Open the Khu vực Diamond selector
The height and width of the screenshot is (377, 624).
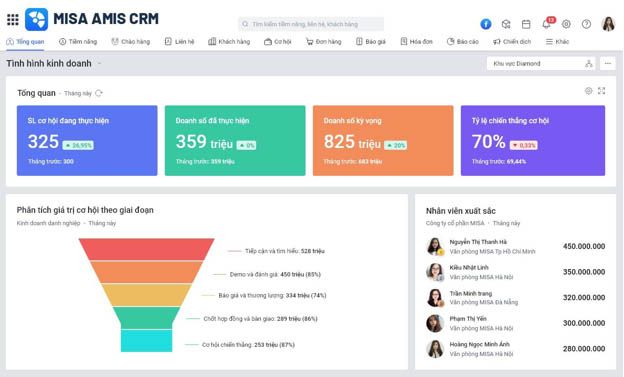(x=541, y=64)
